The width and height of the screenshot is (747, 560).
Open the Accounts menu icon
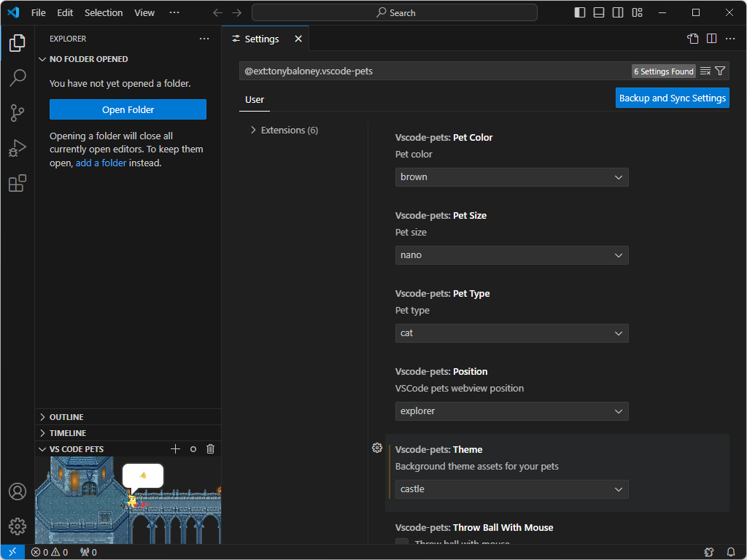18,491
